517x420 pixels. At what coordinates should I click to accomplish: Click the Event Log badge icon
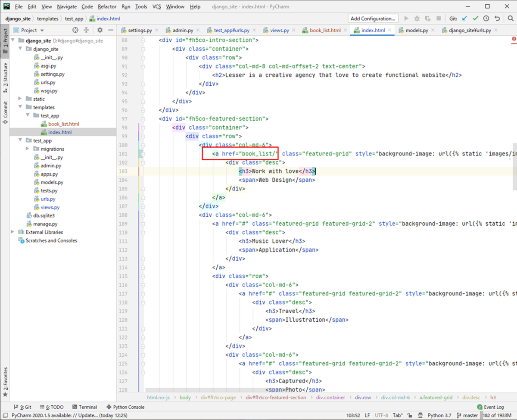coord(480,407)
